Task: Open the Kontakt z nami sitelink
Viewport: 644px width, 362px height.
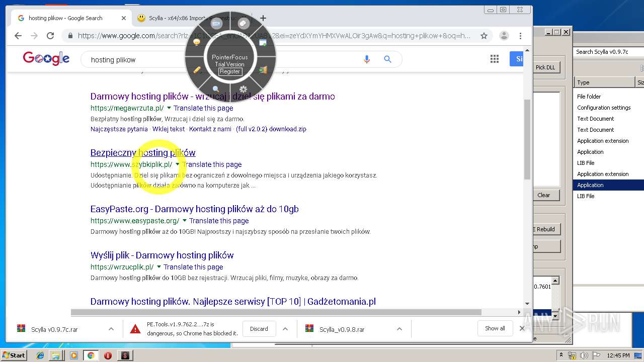Action: pyautogui.click(x=210, y=129)
